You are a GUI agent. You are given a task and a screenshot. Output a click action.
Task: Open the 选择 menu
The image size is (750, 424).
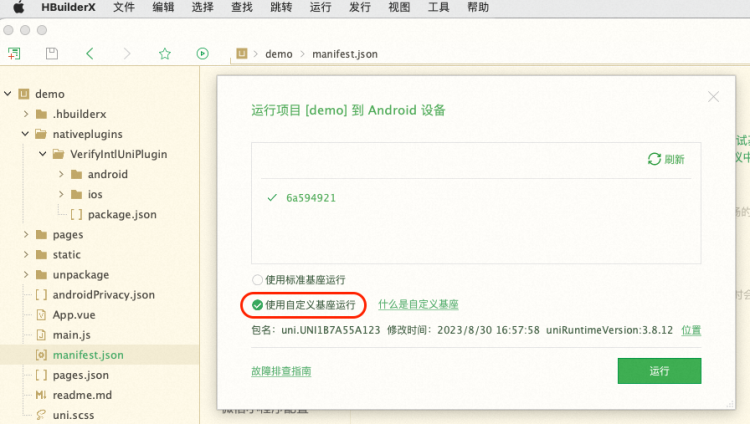click(202, 7)
